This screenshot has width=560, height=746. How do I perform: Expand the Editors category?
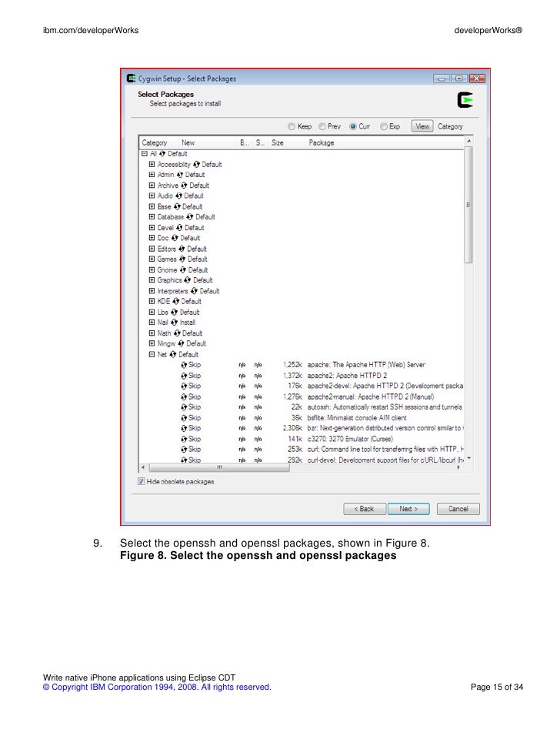coord(152,249)
